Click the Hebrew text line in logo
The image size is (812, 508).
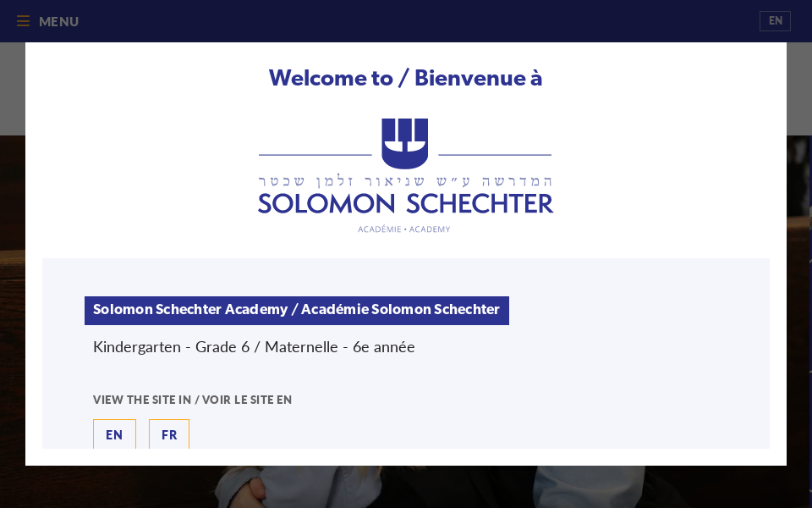pos(406,181)
